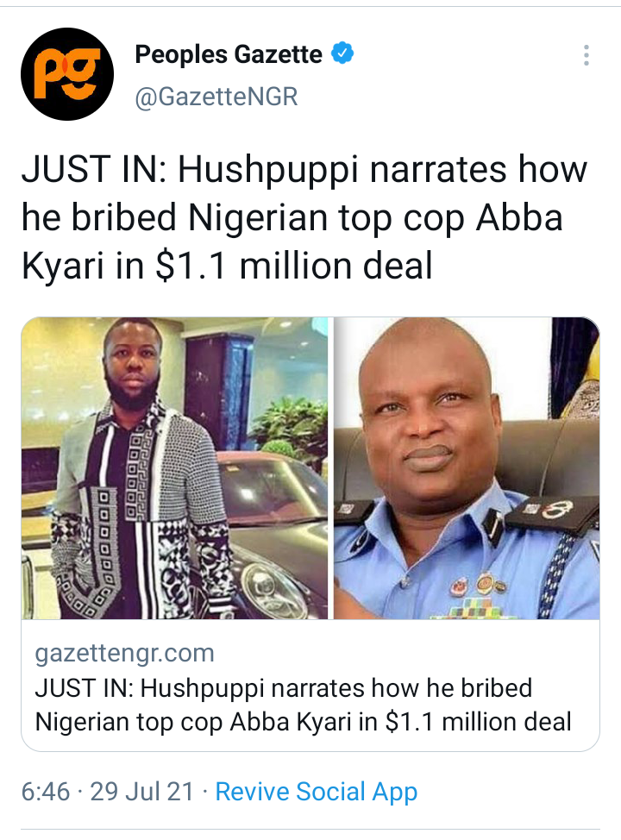Click the blue verified badge checkmark
This screenshot has width=621, height=840.
pyautogui.click(x=342, y=53)
